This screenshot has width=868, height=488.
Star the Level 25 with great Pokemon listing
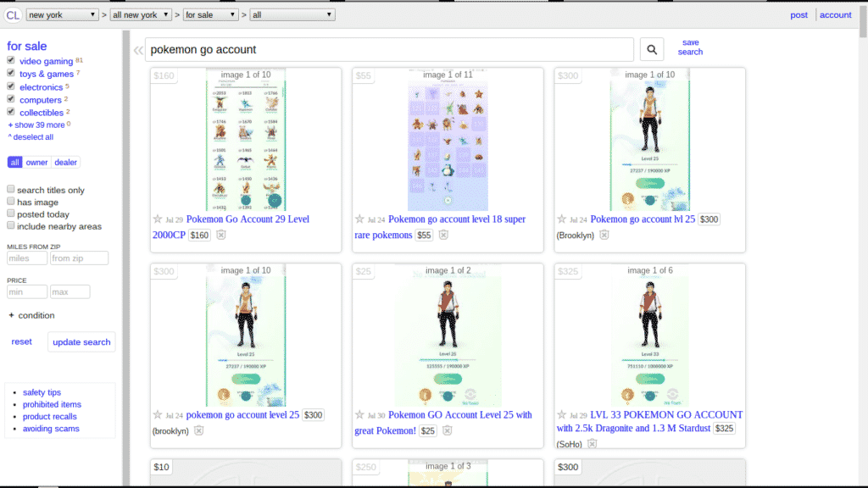click(359, 414)
